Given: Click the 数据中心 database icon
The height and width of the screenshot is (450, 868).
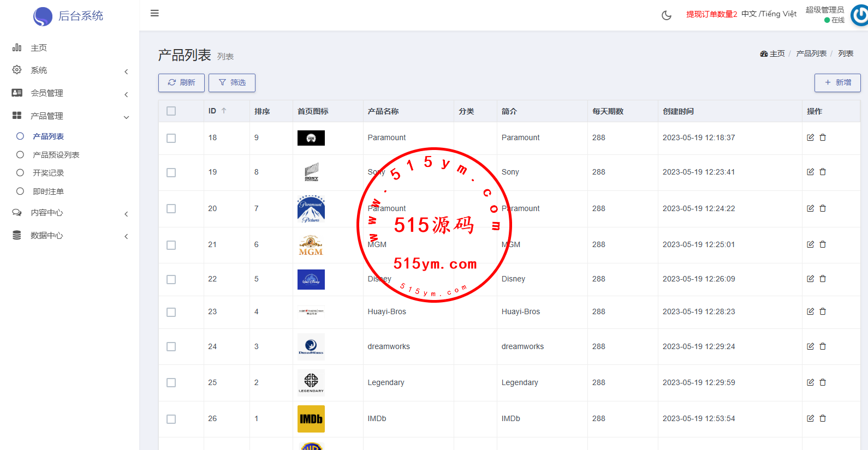Looking at the screenshot, I should (x=17, y=235).
